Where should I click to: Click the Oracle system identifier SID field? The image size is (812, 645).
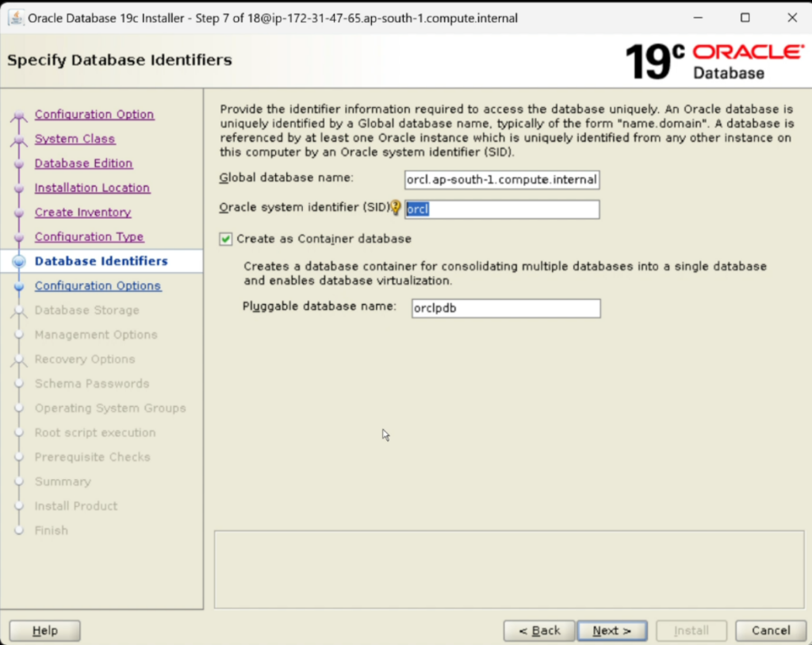coord(502,209)
